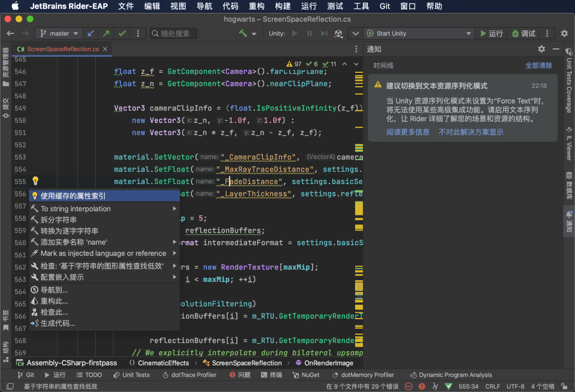
Task: Open notification panel settings gear
Action: [x=541, y=49]
